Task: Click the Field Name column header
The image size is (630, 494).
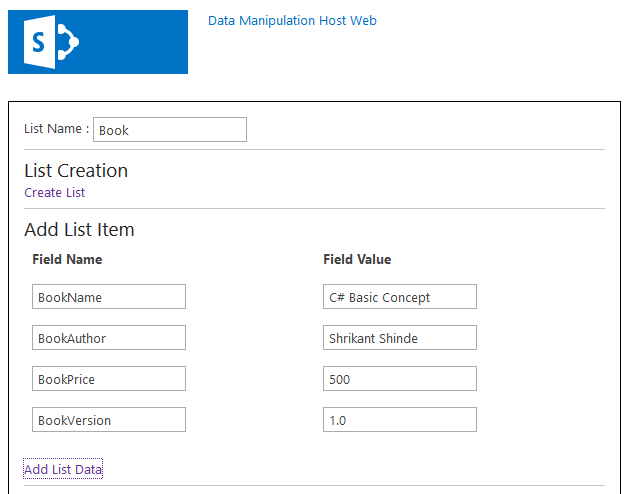Action: pos(67,260)
